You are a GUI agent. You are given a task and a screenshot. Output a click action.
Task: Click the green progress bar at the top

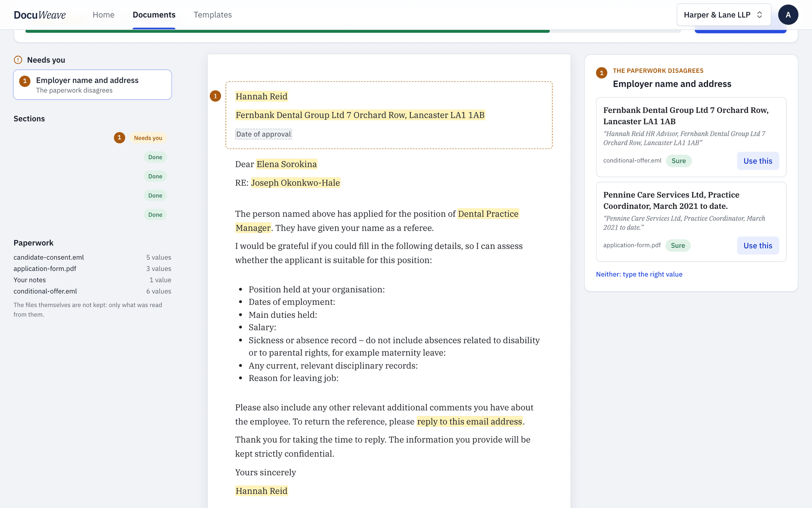point(287,31)
